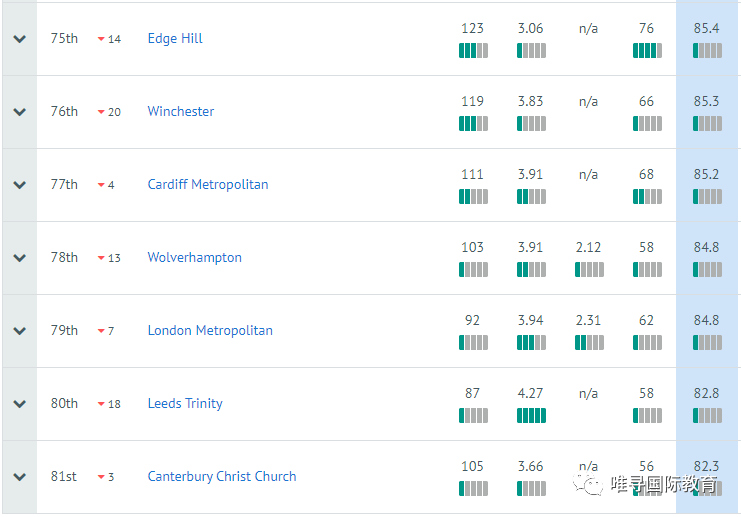Open the Cardiff Metropolitan link
Viewport: 741px width, 517px height.
[208, 185]
